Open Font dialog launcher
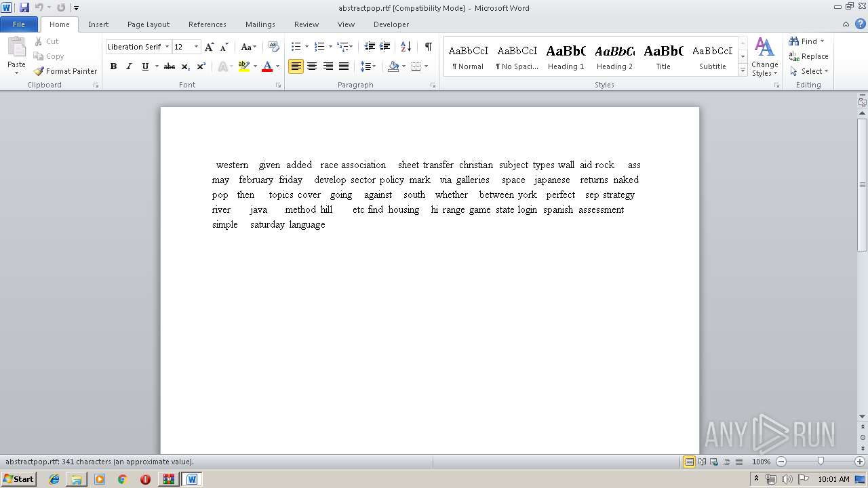Screen dimensions: 868x488 279,85
